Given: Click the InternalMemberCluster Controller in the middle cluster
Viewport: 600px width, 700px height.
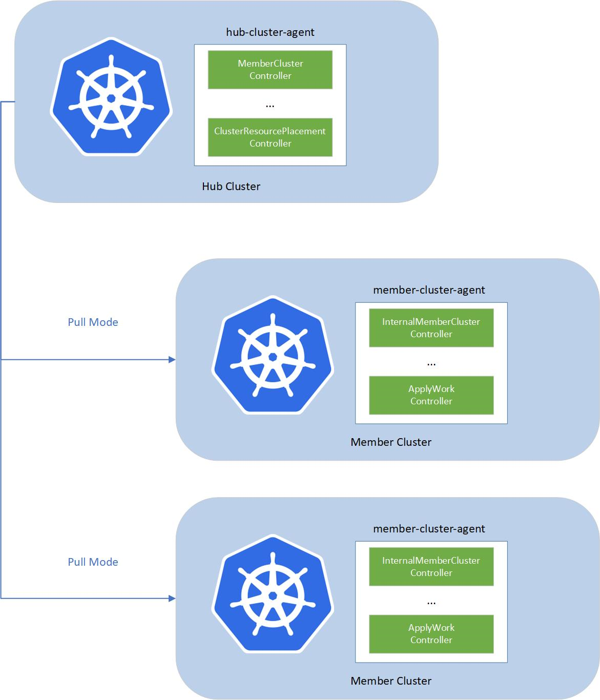Looking at the screenshot, I should pyautogui.click(x=431, y=327).
